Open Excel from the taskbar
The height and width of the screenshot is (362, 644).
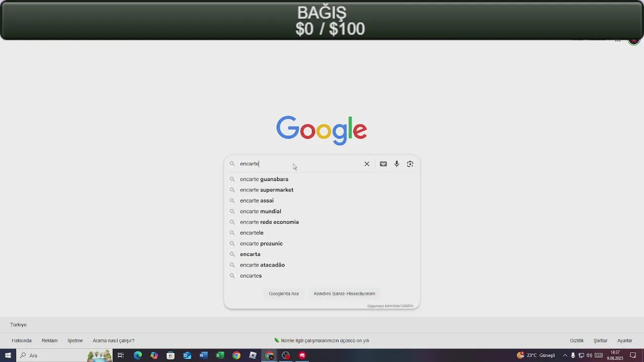[x=220, y=355]
